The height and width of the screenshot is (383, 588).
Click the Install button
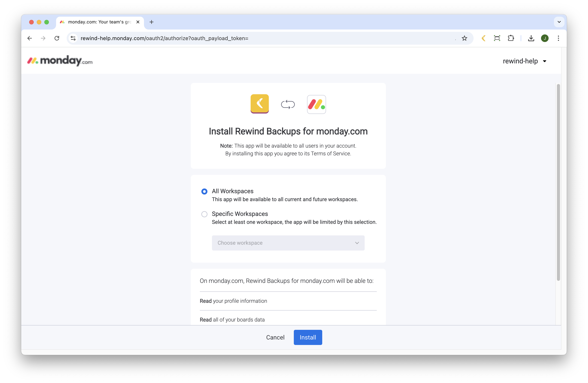(x=308, y=337)
